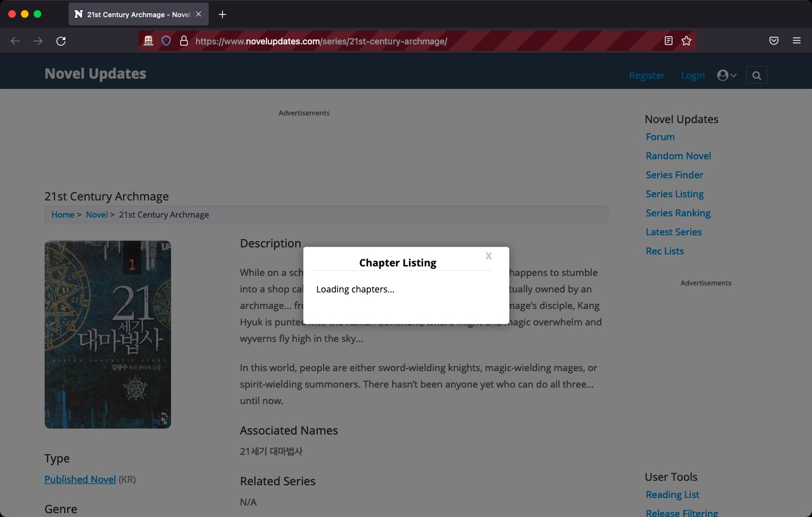Visit the Series Finder

674,174
